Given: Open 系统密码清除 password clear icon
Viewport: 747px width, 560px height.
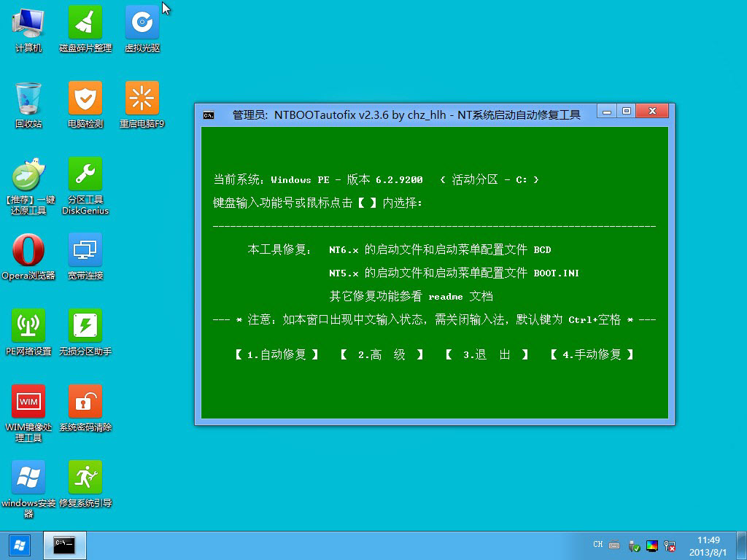Looking at the screenshot, I should 85,403.
